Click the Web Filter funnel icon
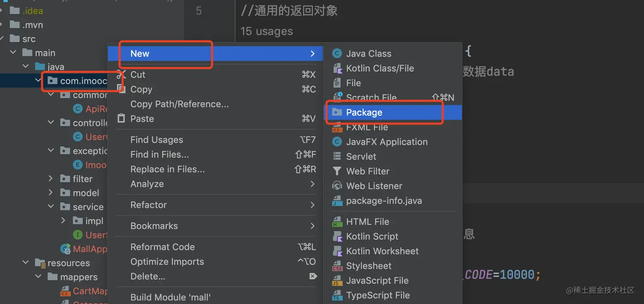Viewport: 644px width, 304px height. (337, 171)
